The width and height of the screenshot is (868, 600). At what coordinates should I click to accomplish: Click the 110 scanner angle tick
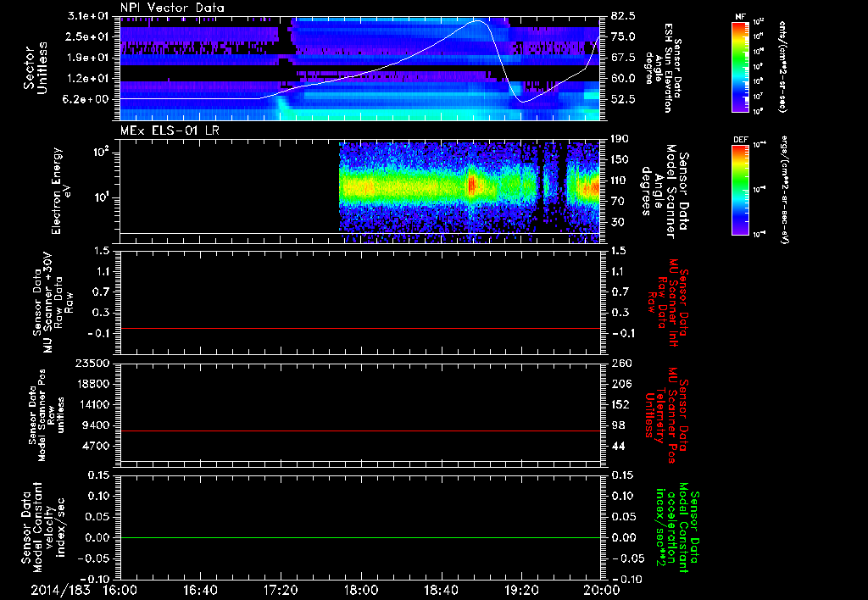click(x=620, y=181)
